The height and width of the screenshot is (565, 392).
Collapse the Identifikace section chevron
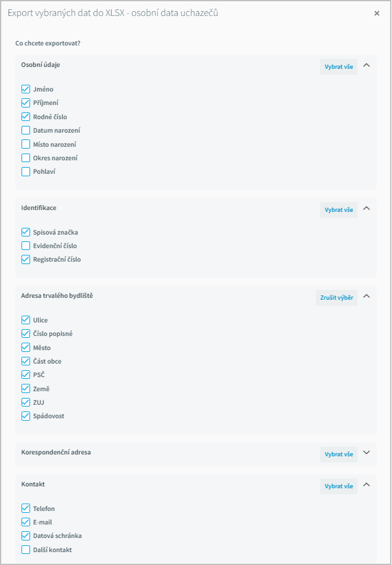point(366,208)
